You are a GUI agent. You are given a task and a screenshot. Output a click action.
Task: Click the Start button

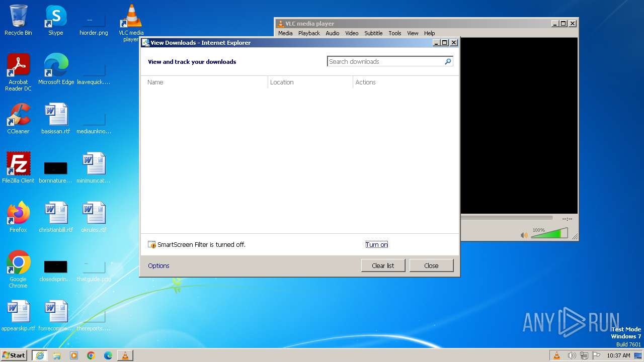[x=14, y=355]
